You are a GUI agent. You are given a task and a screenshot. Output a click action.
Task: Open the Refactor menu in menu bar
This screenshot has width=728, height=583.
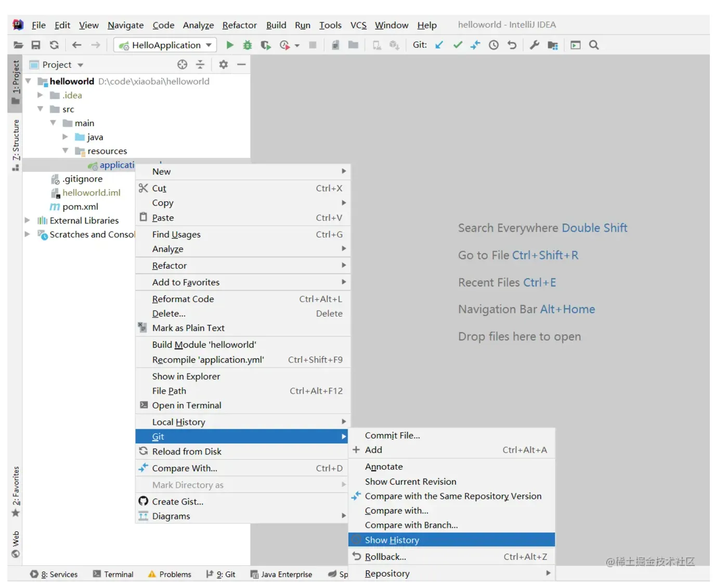click(239, 25)
